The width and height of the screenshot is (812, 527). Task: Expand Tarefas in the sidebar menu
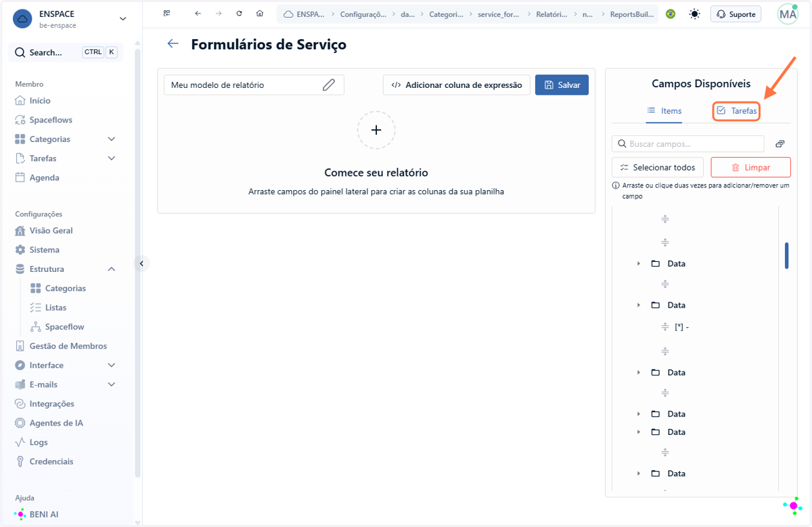click(112, 158)
